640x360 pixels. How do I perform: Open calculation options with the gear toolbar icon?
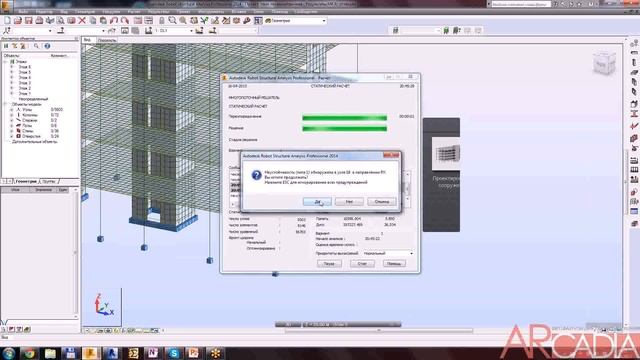click(x=236, y=20)
